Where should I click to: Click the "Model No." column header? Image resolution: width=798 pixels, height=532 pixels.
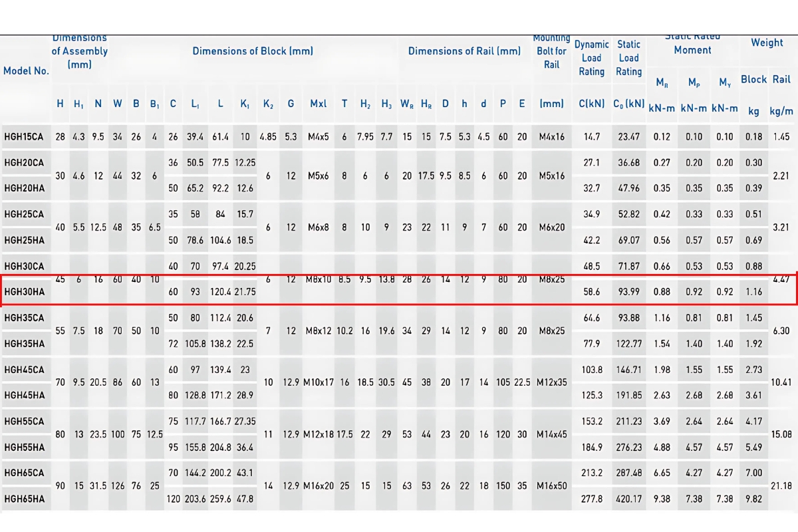coord(26,70)
